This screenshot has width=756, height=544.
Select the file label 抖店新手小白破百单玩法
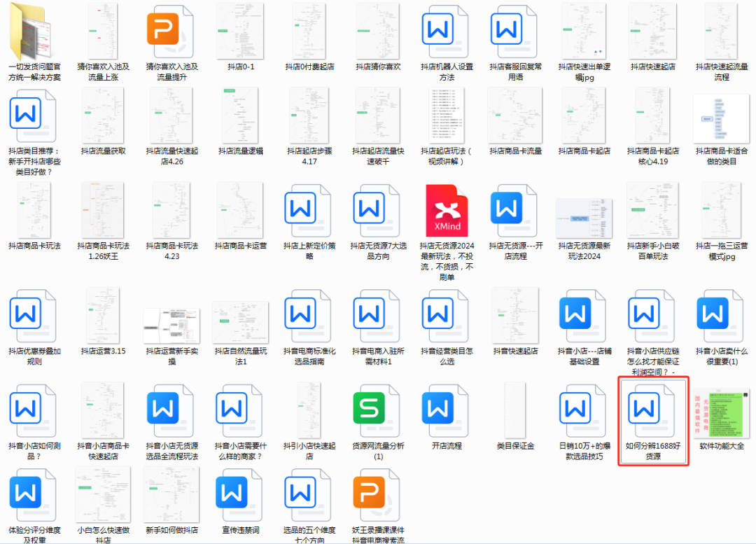[x=653, y=251]
